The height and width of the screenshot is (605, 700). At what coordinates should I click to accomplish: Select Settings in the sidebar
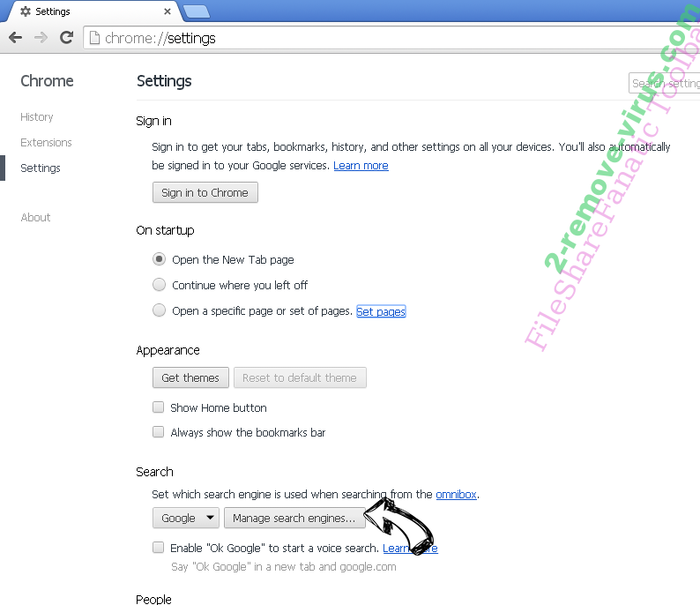41,168
